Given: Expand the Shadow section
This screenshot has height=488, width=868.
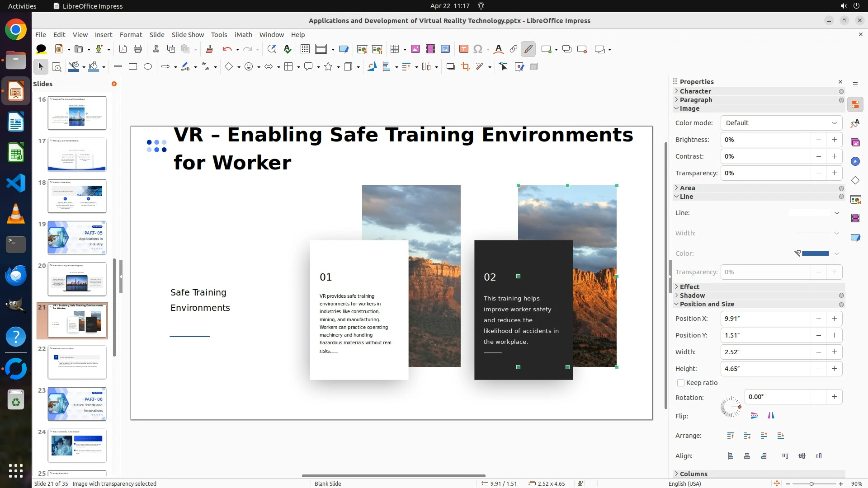Looking at the screenshot, I should coord(692,296).
